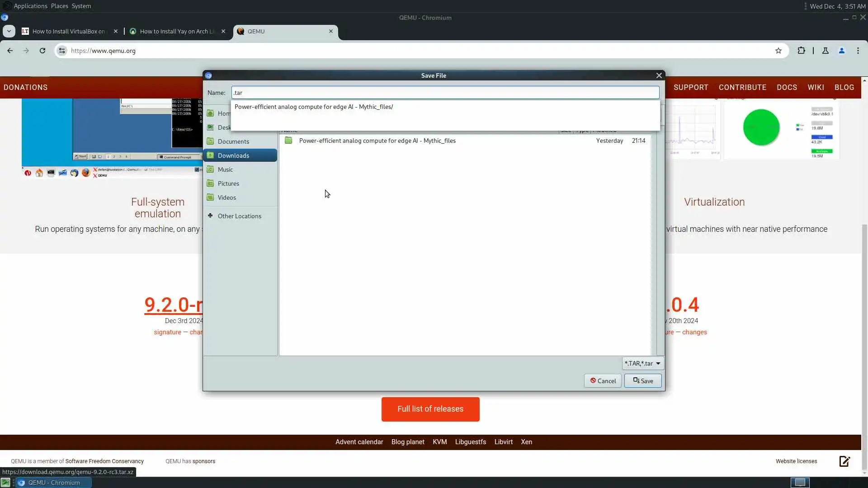Select the Documents folder in sidebar
The image size is (868, 488).
(233, 141)
